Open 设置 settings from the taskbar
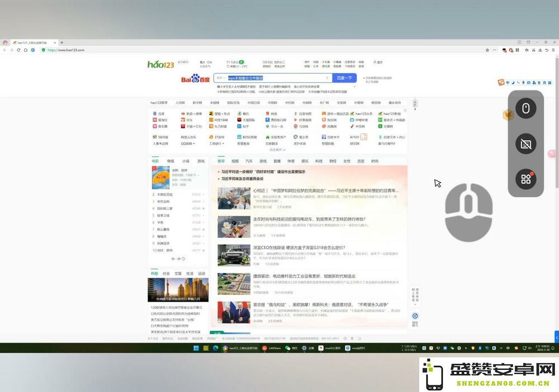This screenshot has height=392, width=559. (x=308, y=348)
